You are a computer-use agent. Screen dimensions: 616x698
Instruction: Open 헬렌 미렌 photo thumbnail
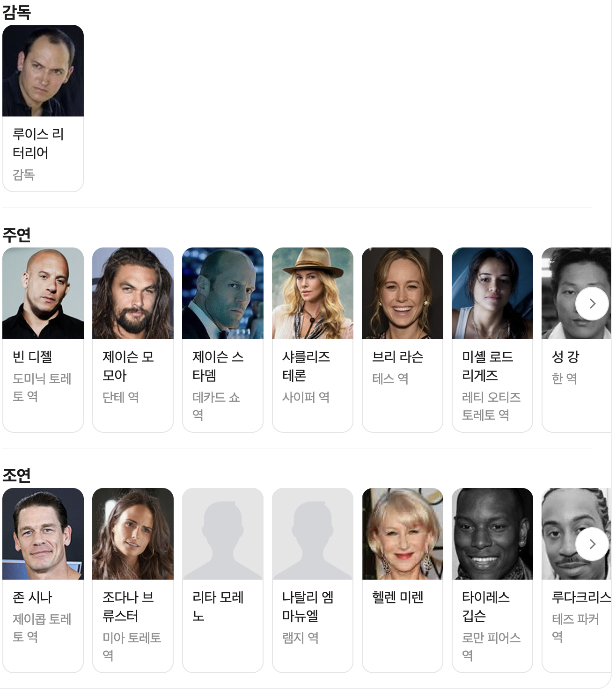(x=403, y=534)
